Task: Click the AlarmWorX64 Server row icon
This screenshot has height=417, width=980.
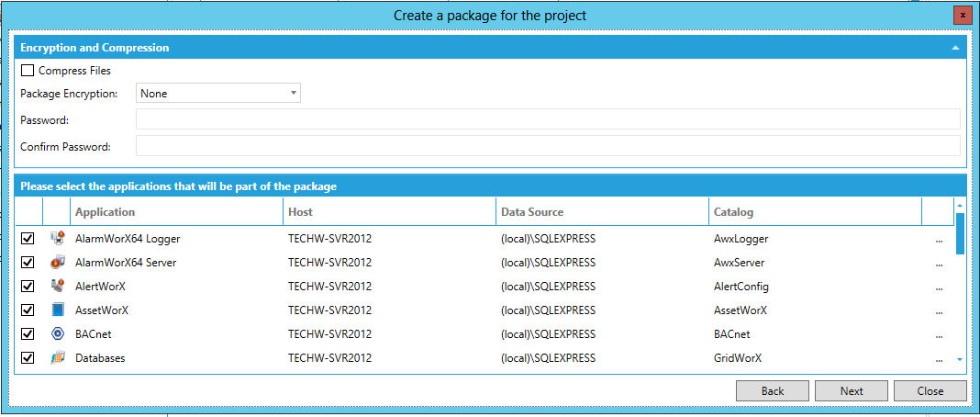Action: click(57, 263)
